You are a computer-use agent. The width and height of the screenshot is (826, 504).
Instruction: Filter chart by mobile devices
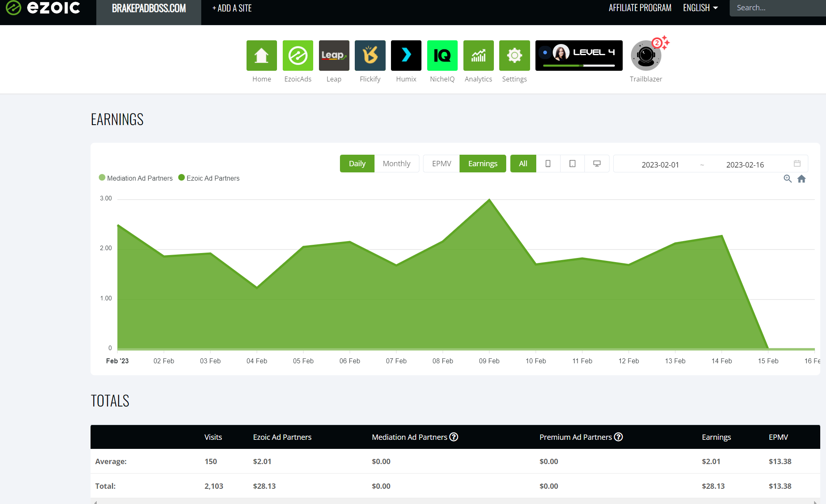click(x=548, y=164)
